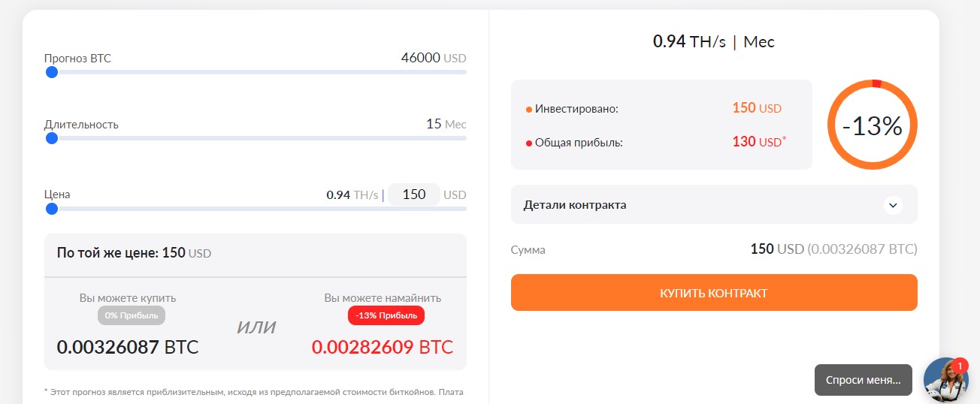Click the -13% Прибыль red badge
The height and width of the screenshot is (404, 980).
click(x=386, y=315)
